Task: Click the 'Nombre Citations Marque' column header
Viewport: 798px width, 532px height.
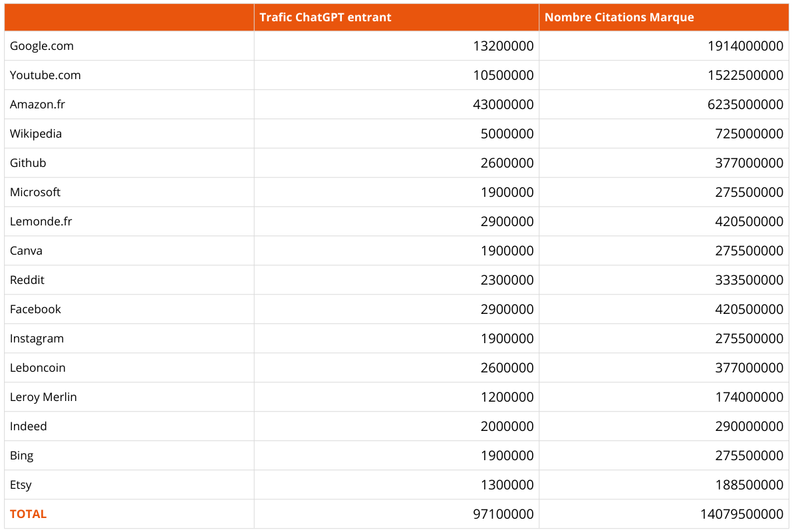Action: (618, 17)
